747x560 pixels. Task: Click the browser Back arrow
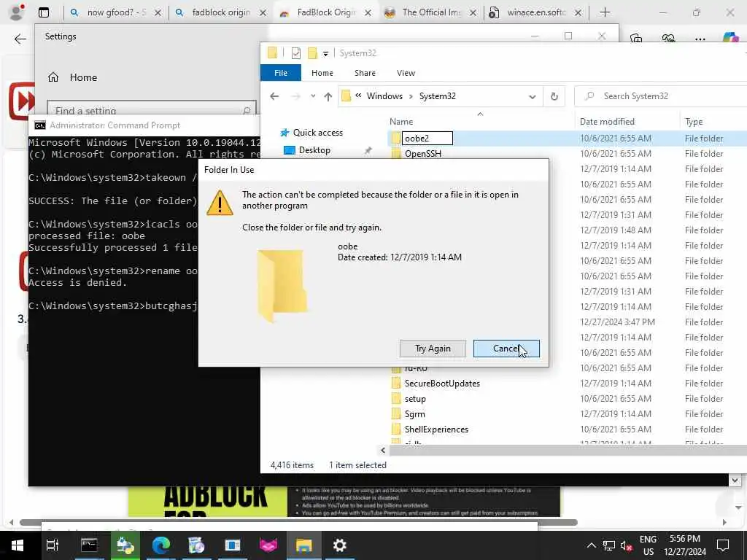20,39
